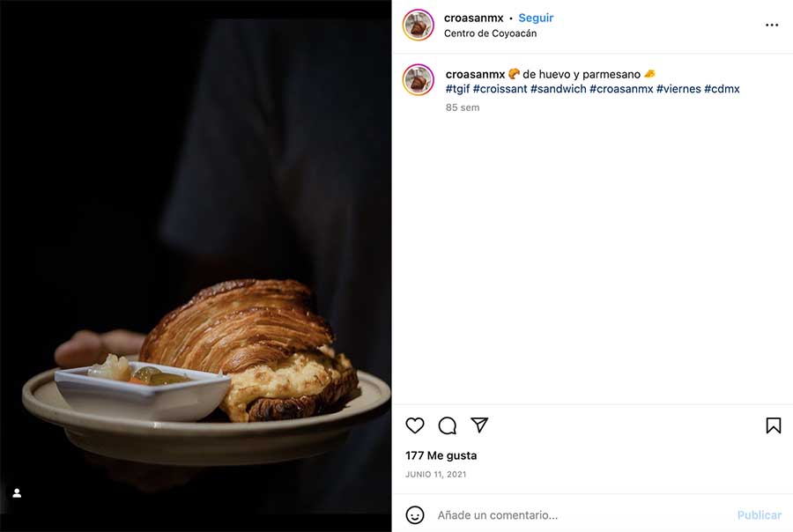793x532 pixels.
Task: Open the #sandwich hashtag
Action: [558, 89]
